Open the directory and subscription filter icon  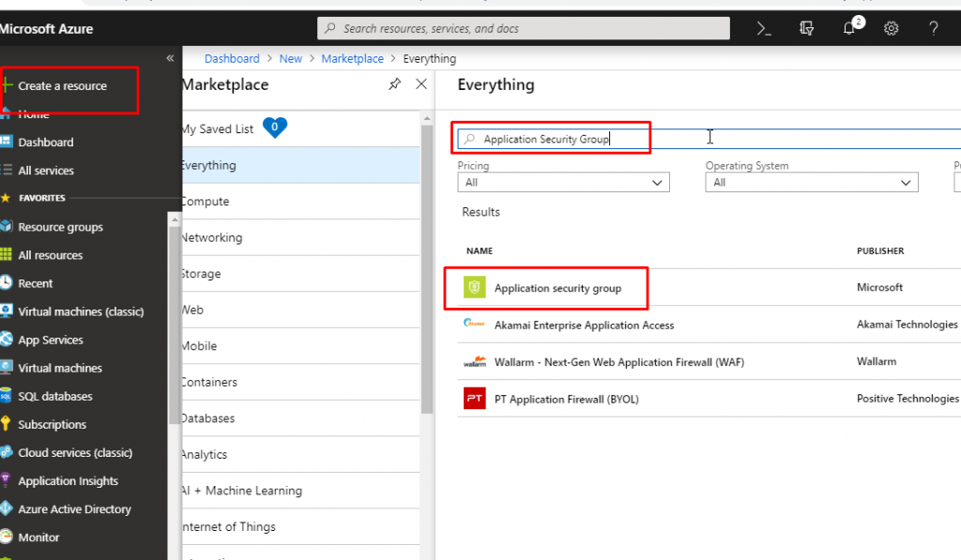[806, 28]
